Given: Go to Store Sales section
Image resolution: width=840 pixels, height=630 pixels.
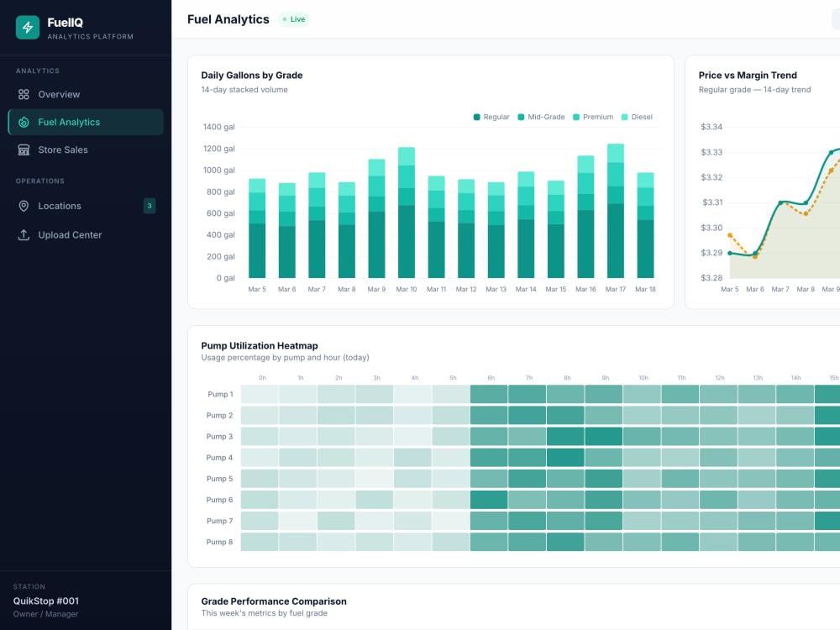Looking at the screenshot, I should [x=86, y=150].
